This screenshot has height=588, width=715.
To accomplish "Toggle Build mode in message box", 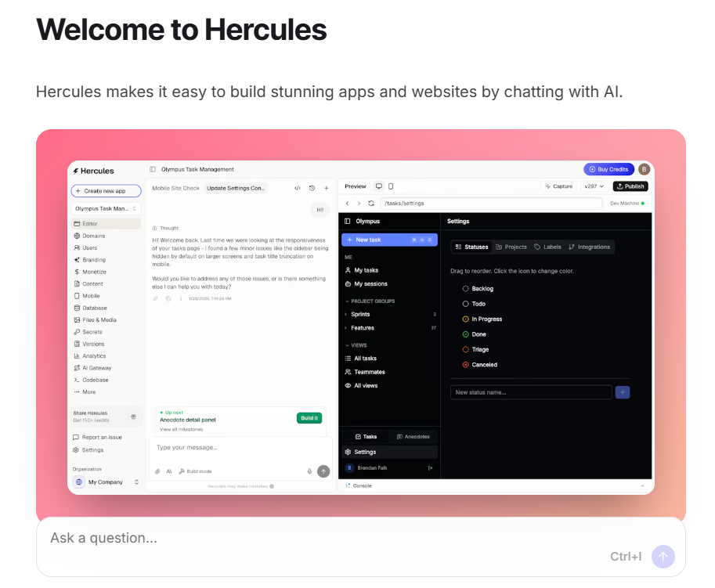I will (195, 471).
